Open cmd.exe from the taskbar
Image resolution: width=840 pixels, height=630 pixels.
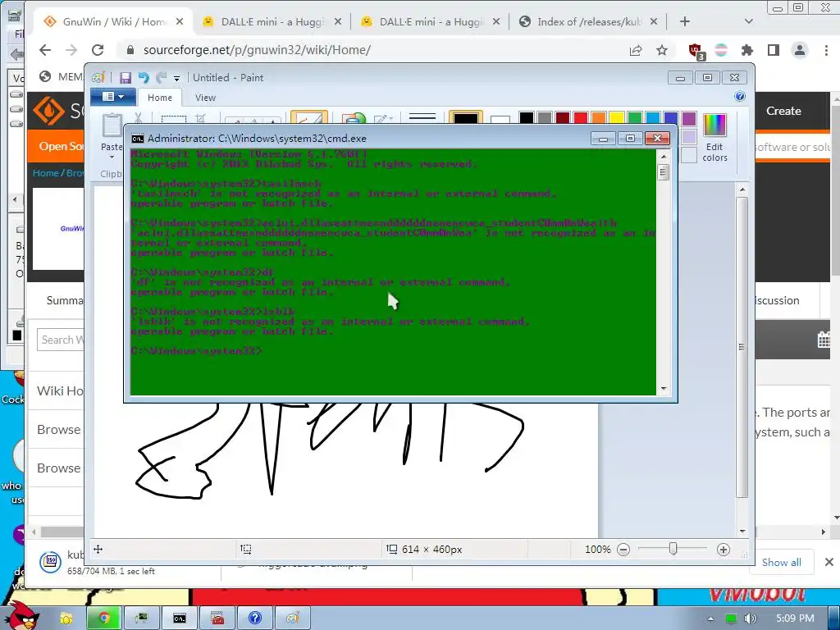coord(180,619)
